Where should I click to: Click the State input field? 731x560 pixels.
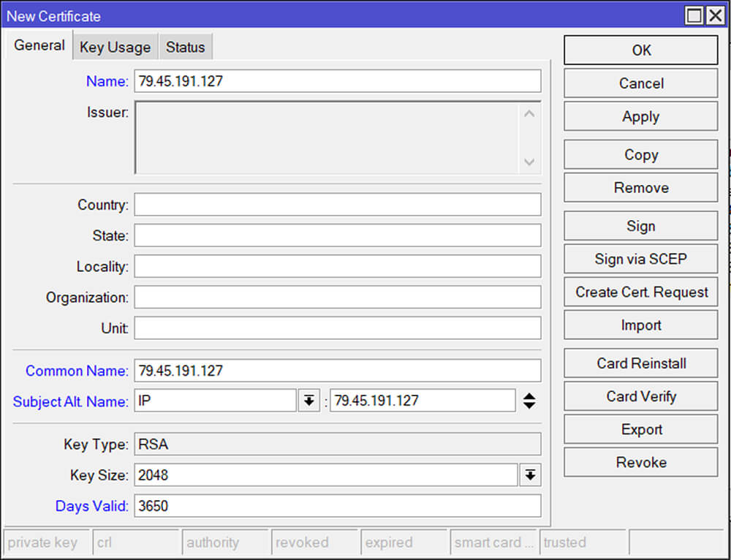click(338, 235)
